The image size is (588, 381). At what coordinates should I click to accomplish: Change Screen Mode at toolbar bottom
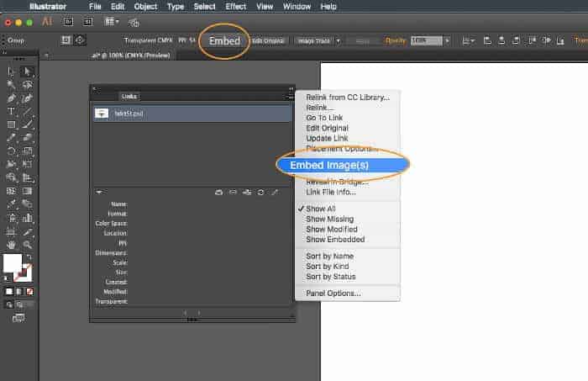[x=18, y=318]
